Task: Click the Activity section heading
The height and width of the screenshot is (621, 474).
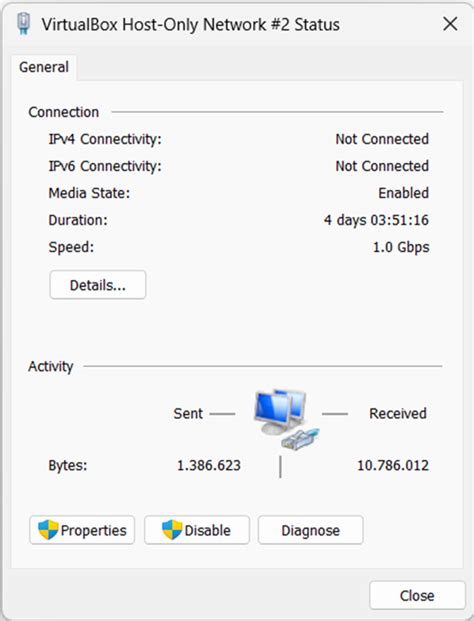Action: 51,366
